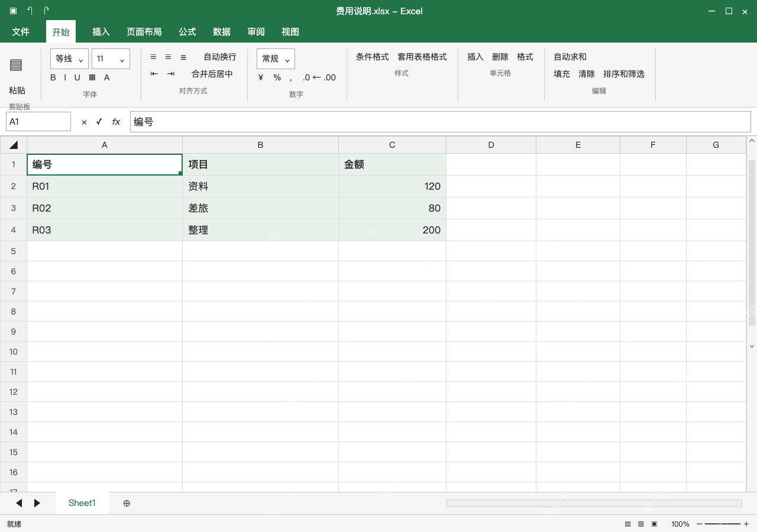Toggle underline formatting
The image size is (757, 532).
click(x=77, y=77)
